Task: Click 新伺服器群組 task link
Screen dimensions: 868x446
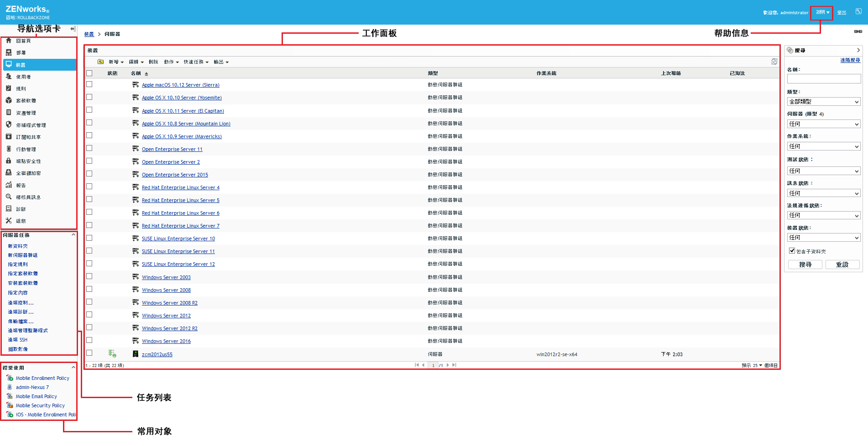Action: tap(23, 255)
